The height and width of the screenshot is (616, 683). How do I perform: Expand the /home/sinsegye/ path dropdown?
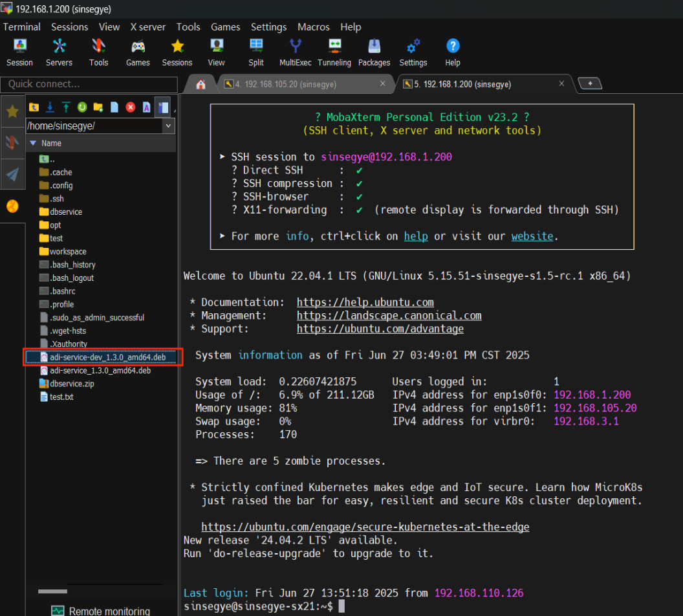click(169, 126)
